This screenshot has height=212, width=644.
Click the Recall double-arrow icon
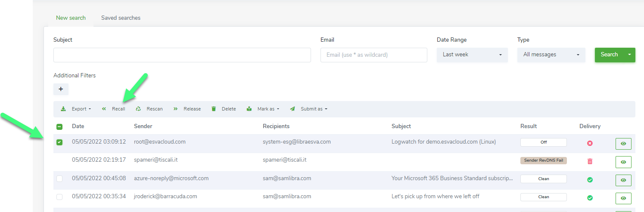104,109
